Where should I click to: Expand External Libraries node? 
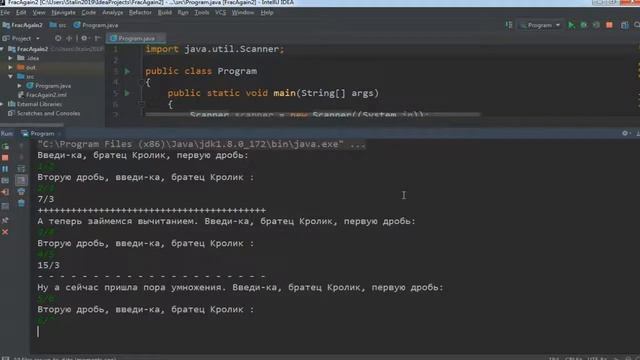2,104
